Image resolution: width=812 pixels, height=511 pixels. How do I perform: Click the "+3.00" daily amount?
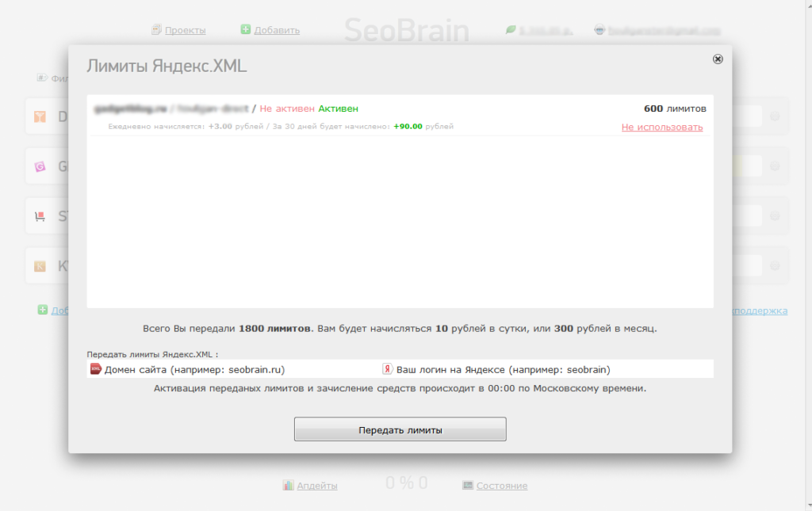point(220,126)
